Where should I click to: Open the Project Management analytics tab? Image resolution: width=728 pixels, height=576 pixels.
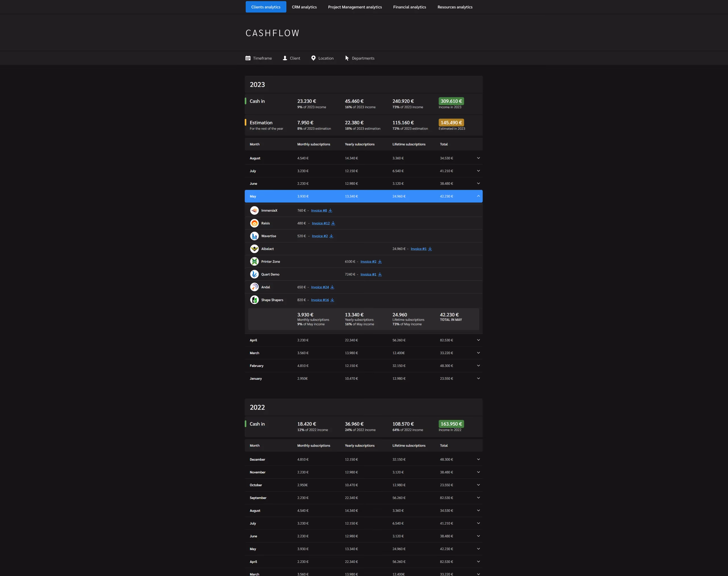pos(355,7)
